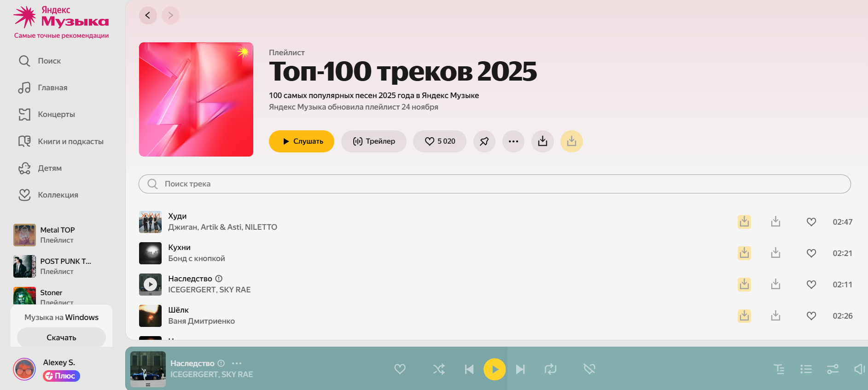The width and height of the screenshot is (868, 390).
Task: Toggle shuffle in the player bar
Action: 439,369
